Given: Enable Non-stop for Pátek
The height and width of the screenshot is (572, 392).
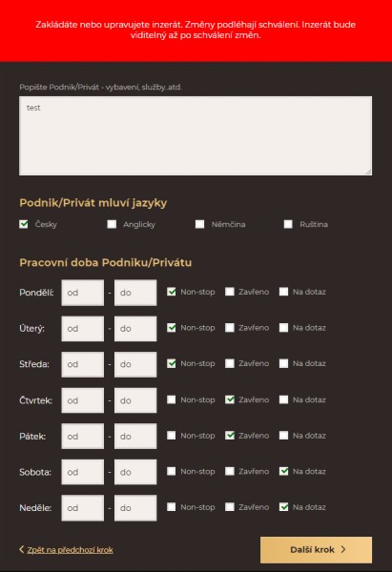Looking at the screenshot, I should [x=171, y=435].
